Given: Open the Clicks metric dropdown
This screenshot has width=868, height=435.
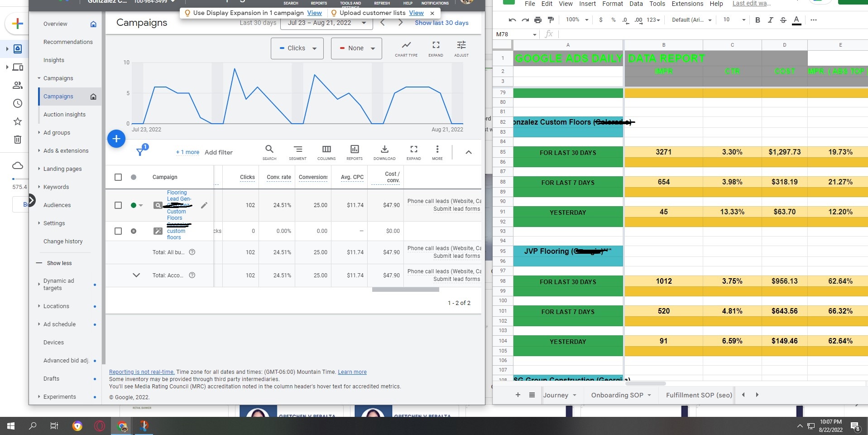Looking at the screenshot, I should pyautogui.click(x=297, y=48).
